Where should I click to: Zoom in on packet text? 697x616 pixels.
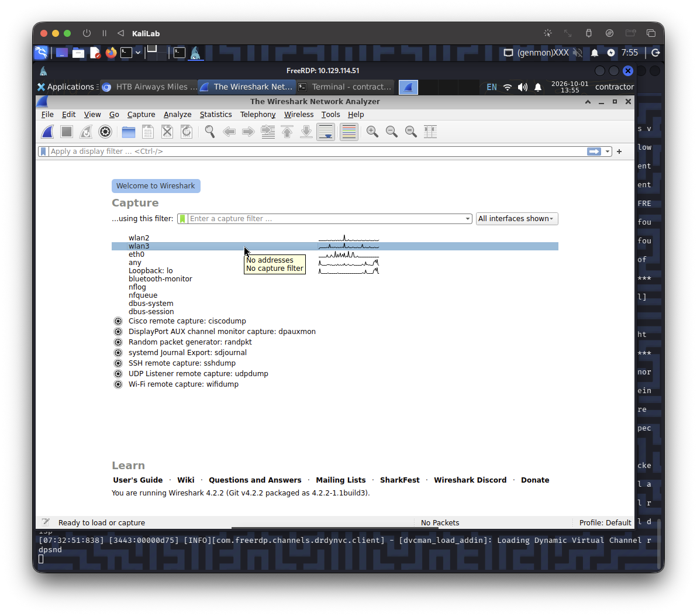coord(372,132)
